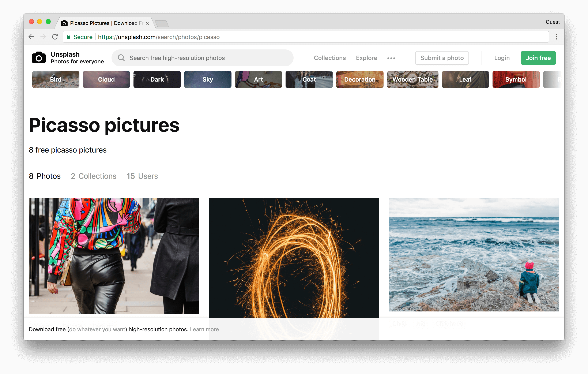Image resolution: width=588 pixels, height=374 pixels.
Task: Select the Symbol category tile
Action: tap(516, 79)
